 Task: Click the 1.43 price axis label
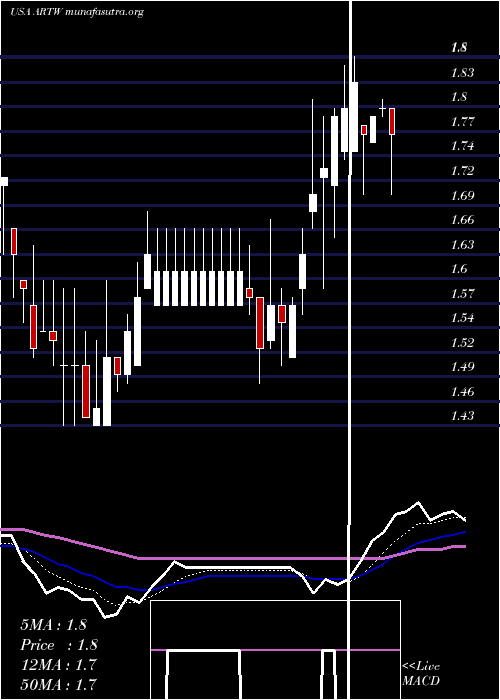462,416
